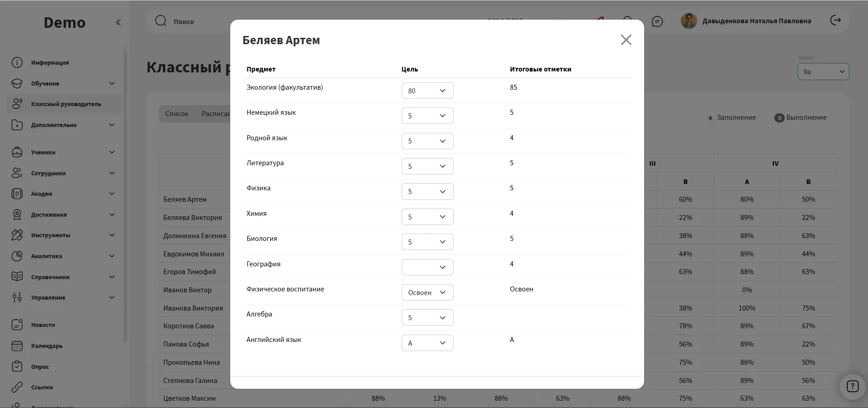Open goal dropdown for Экология (факультатив)
Viewport: 868px width, 408px height.
[427, 91]
